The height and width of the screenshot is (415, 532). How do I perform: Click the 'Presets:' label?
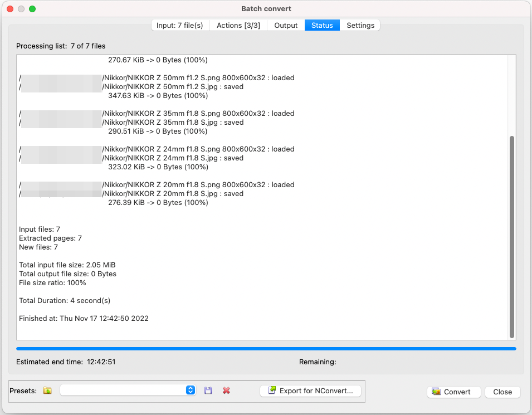click(23, 390)
